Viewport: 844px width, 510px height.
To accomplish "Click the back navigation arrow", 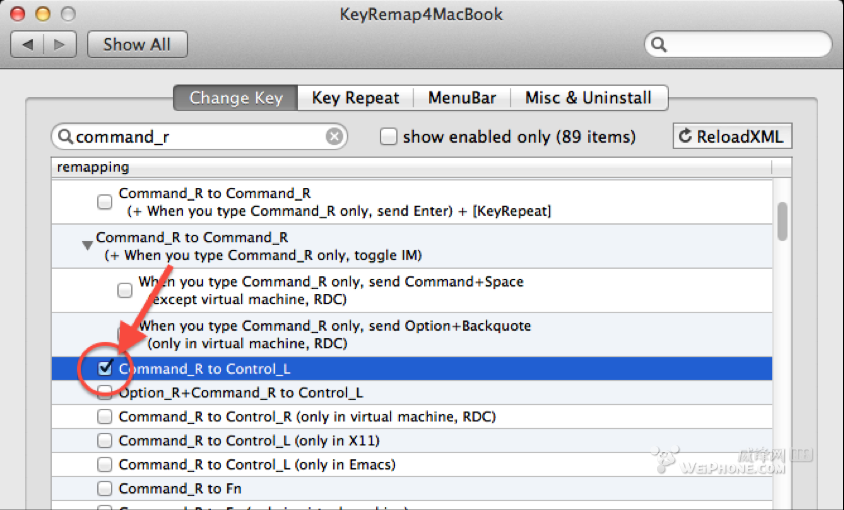I will tap(27, 44).
